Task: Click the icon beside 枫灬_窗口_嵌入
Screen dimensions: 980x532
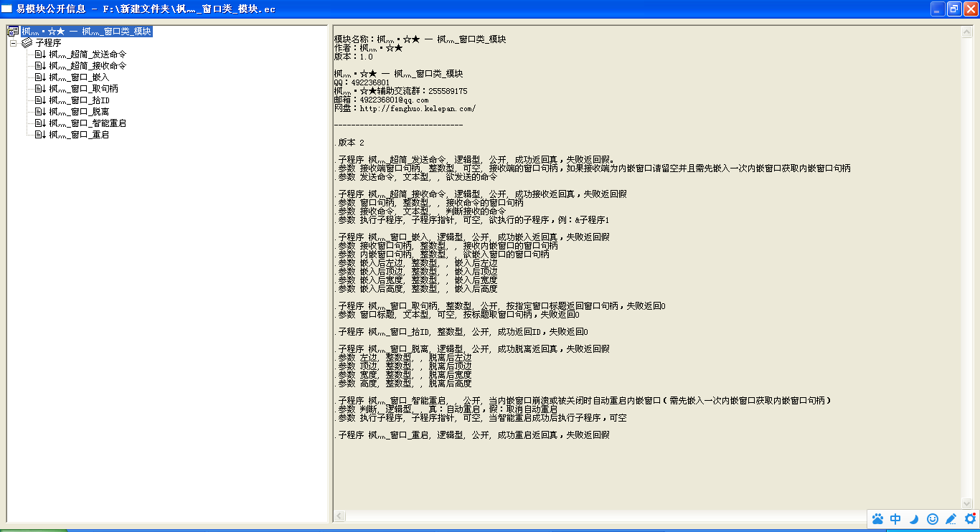Action: coord(40,77)
